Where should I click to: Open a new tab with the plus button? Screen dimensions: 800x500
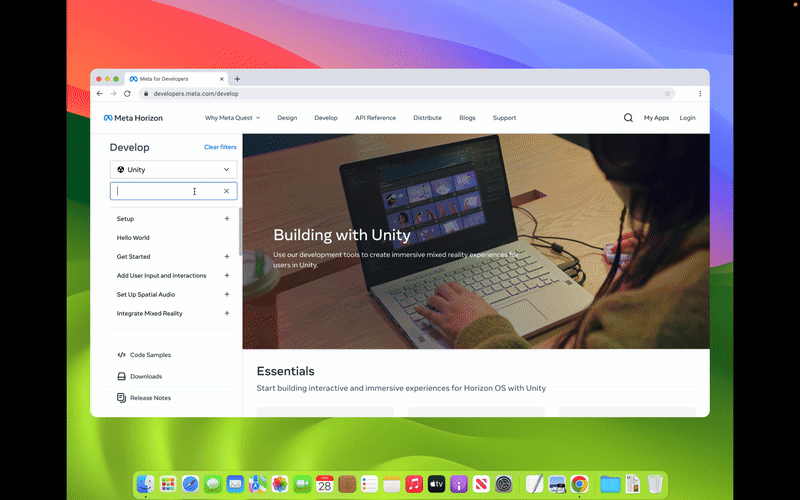237,79
